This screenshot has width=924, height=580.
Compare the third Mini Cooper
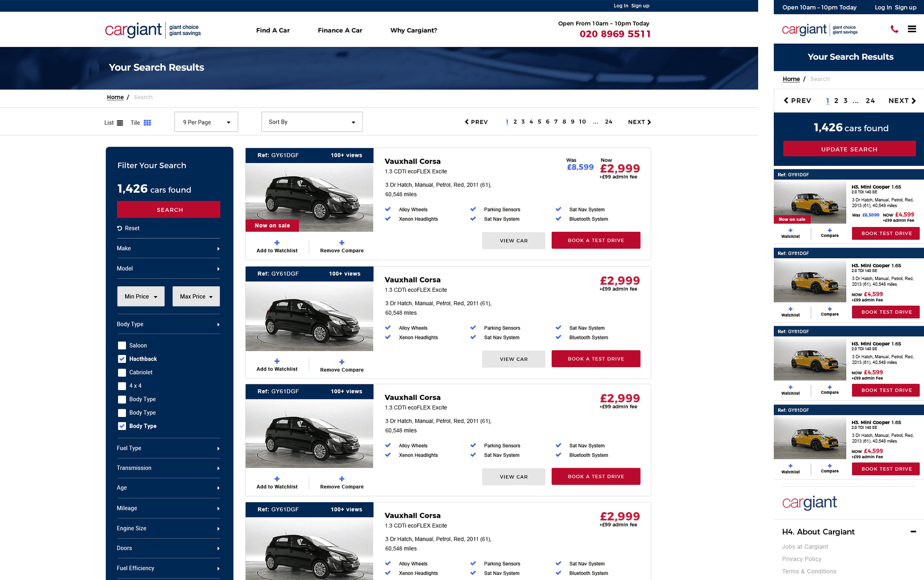coord(830,390)
